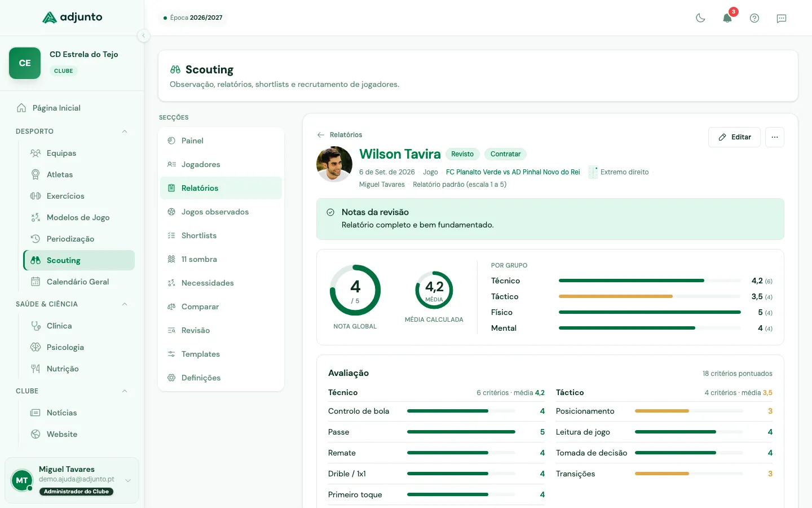Open the Comparar section
The width and height of the screenshot is (812, 508).
221,306
